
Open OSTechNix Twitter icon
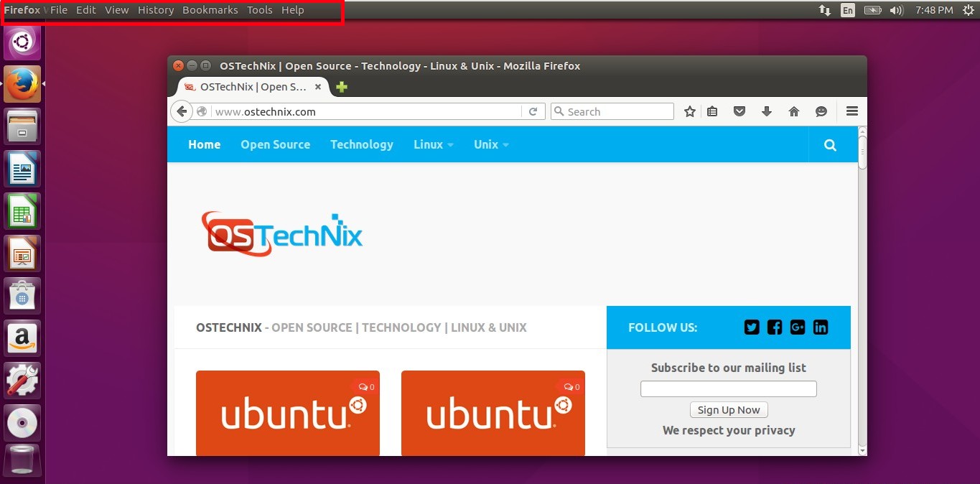pyautogui.click(x=752, y=327)
